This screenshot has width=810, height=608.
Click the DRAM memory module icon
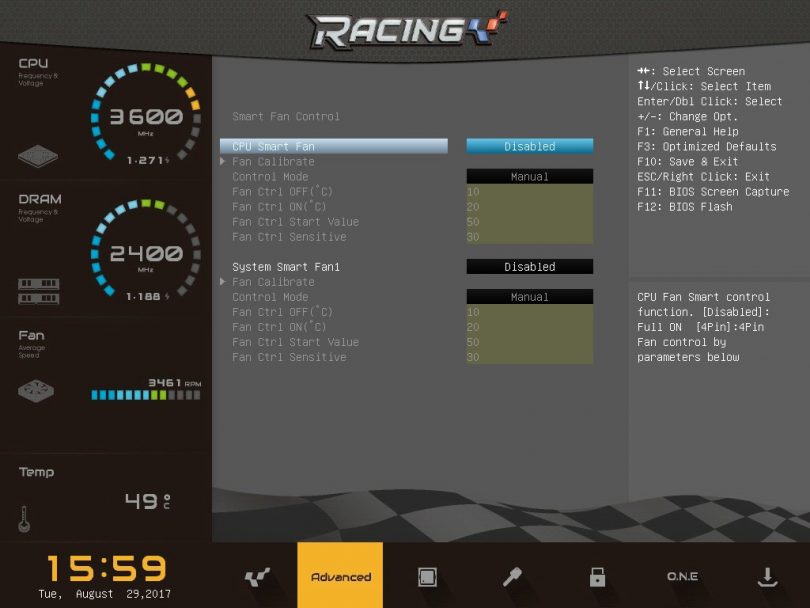38,291
